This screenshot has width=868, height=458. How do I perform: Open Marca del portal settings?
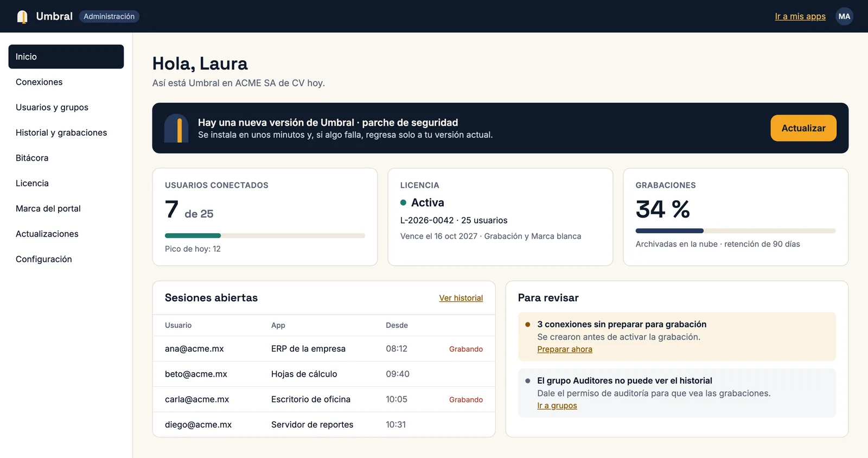click(x=66, y=208)
